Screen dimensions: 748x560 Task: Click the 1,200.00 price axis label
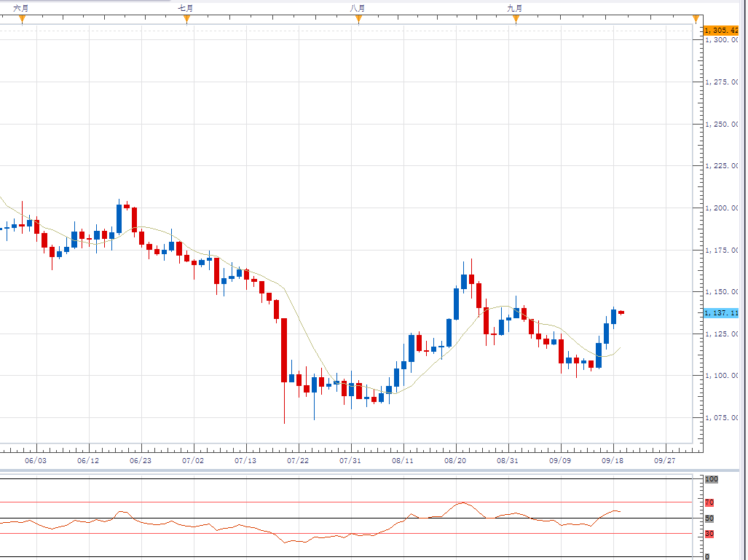point(721,208)
